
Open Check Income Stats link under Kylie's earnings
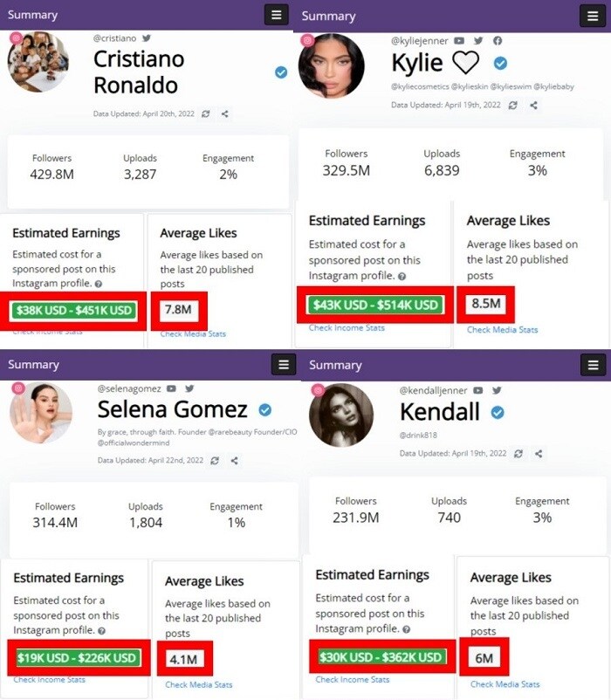(x=347, y=328)
